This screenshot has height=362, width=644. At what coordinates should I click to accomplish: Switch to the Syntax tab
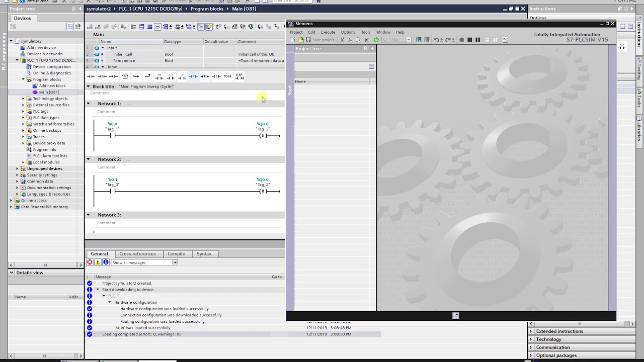click(204, 254)
